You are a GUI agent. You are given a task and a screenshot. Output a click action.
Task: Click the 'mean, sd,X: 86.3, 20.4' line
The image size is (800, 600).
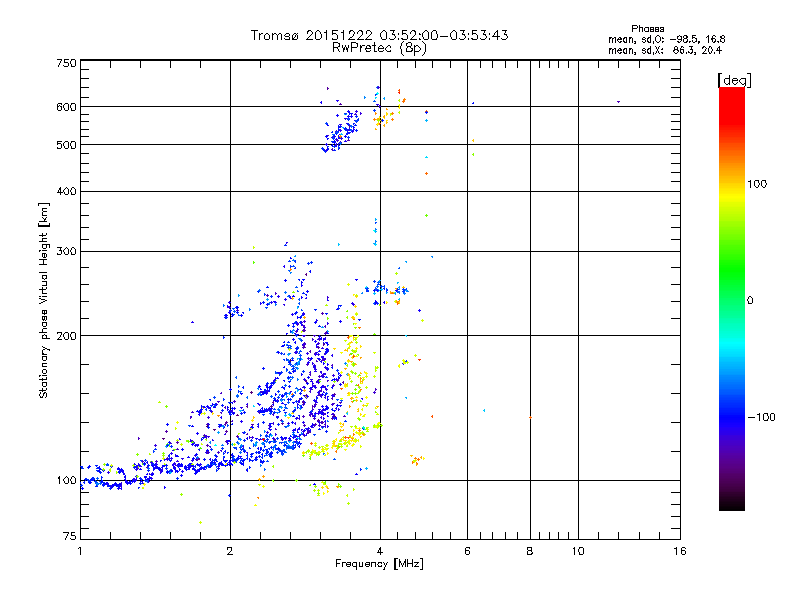point(665,50)
